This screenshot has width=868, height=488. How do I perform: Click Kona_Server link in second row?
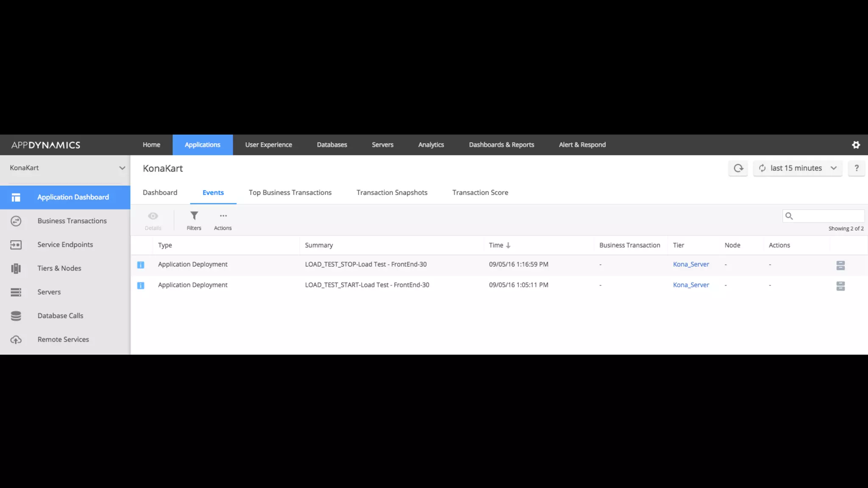pyautogui.click(x=690, y=285)
